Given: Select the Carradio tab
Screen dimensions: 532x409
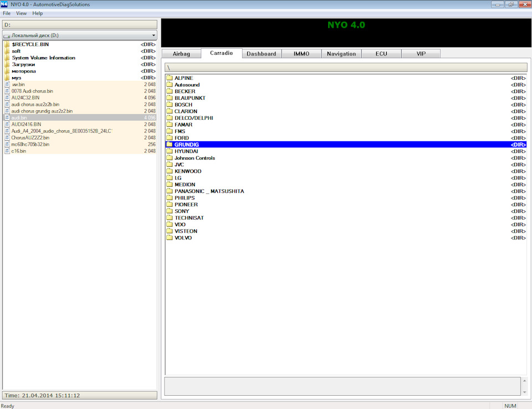Looking at the screenshot, I should (222, 53).
